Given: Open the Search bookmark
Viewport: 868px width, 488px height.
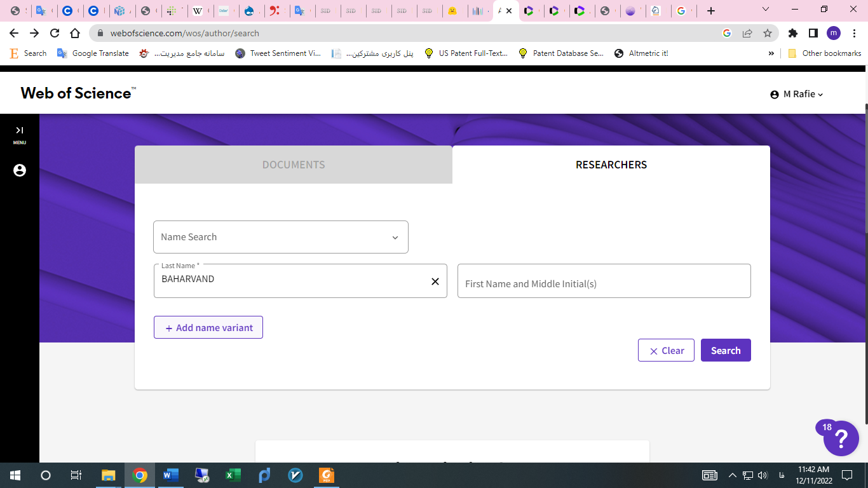Looking at the screenshot, I should (x=28, y=53).
